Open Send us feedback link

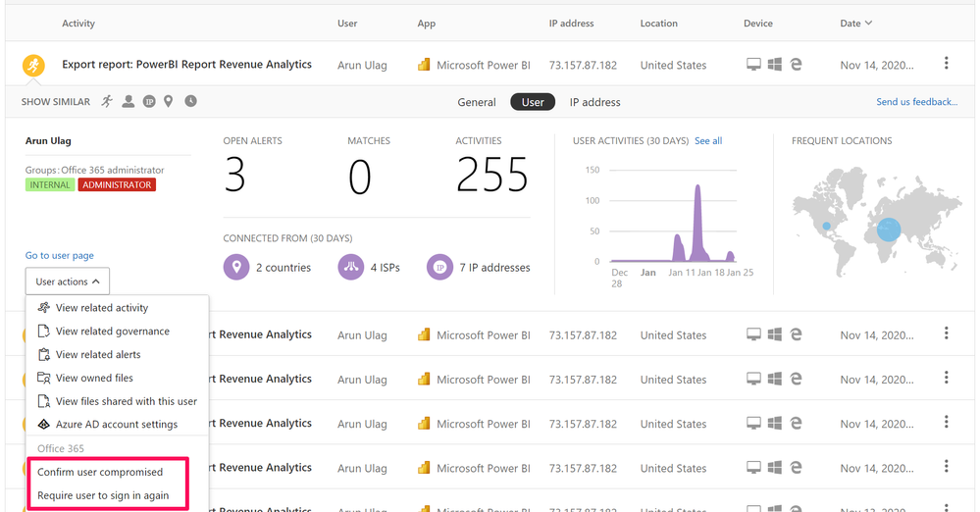pos(916,101)
